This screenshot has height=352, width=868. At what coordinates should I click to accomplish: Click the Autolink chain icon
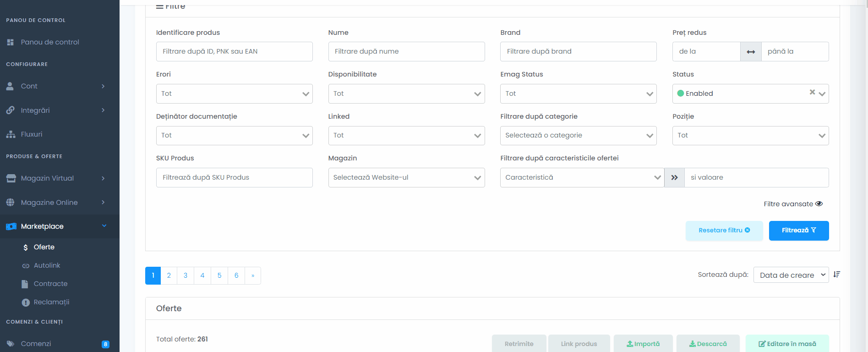click(x=26, y=266)
